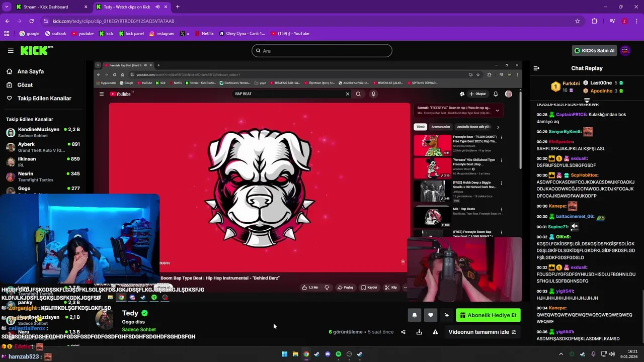
Task: Click ScpHobitox username in chat
Action: [584, 175]
